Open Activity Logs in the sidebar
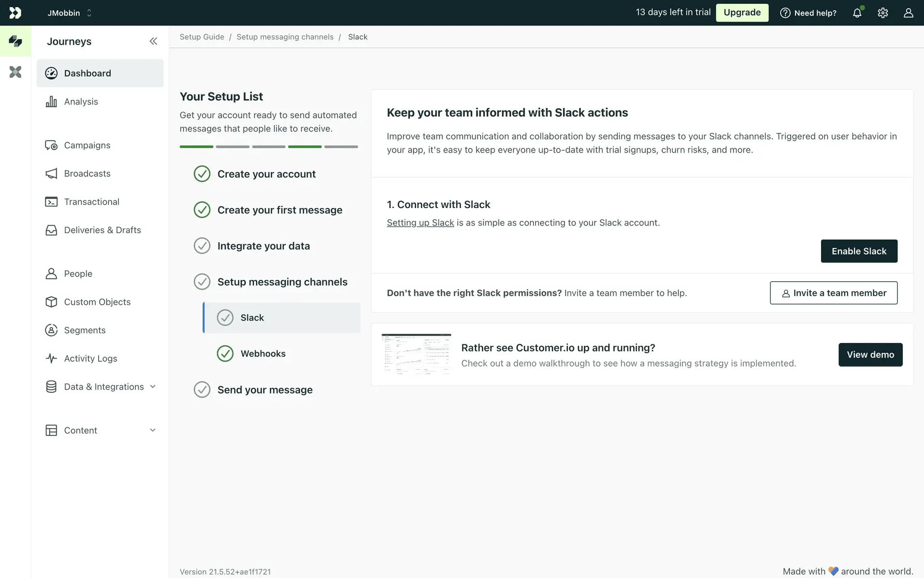924x578 pixels. 90,358
